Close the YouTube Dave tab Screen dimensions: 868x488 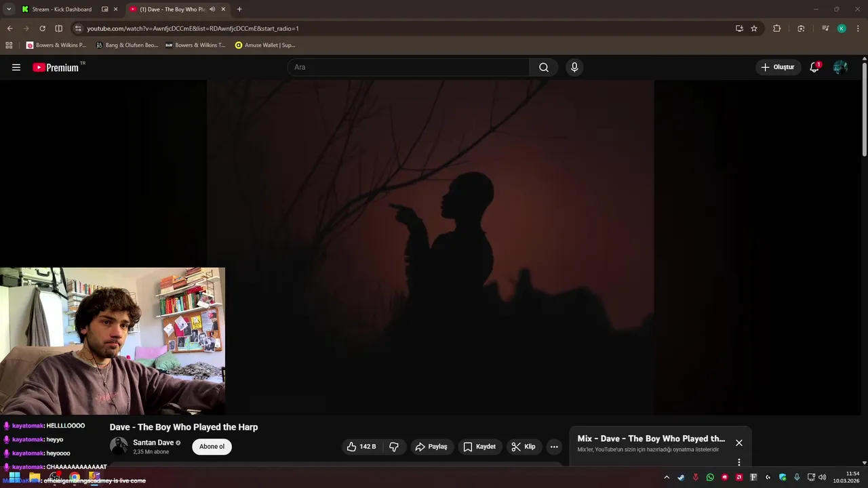coord(223,9)
